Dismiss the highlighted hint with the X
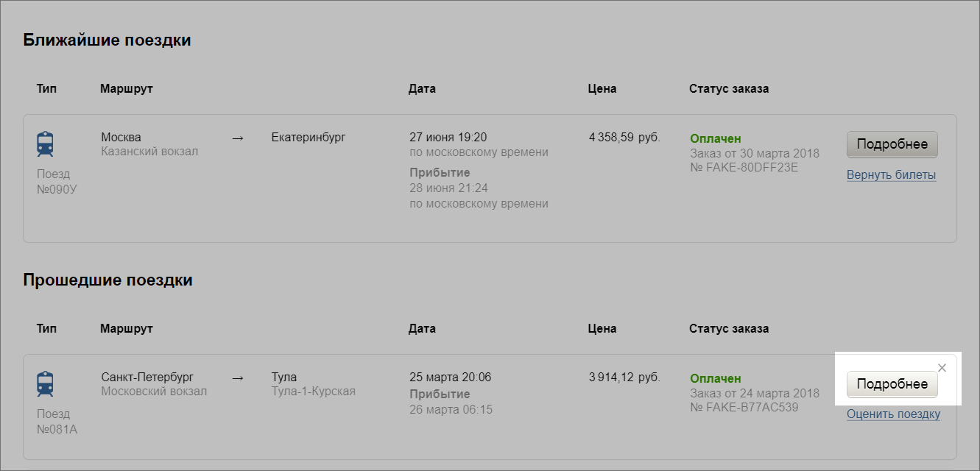 (x=942, y=368)
